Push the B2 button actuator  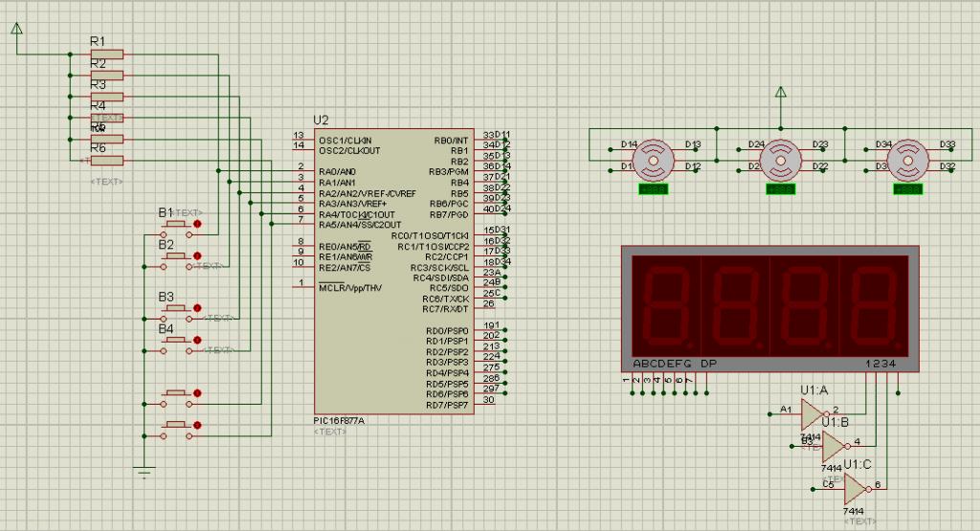point(176,256)
